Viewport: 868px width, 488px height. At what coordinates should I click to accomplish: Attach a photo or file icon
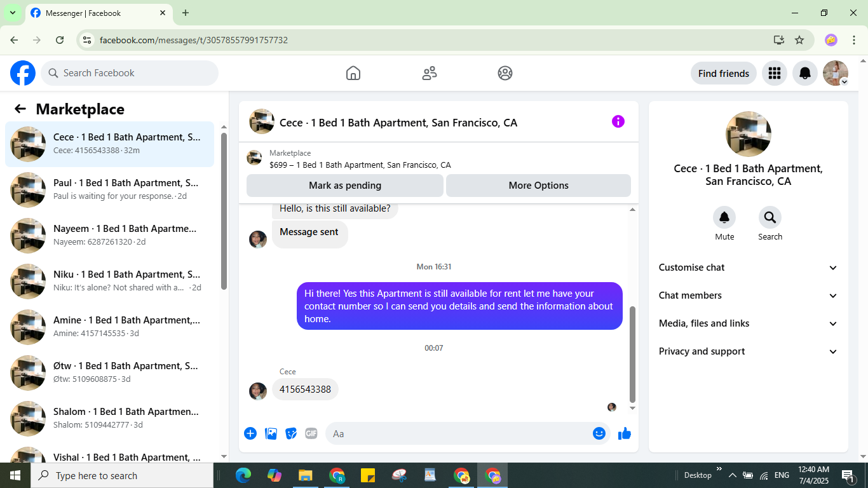[271, 433]
